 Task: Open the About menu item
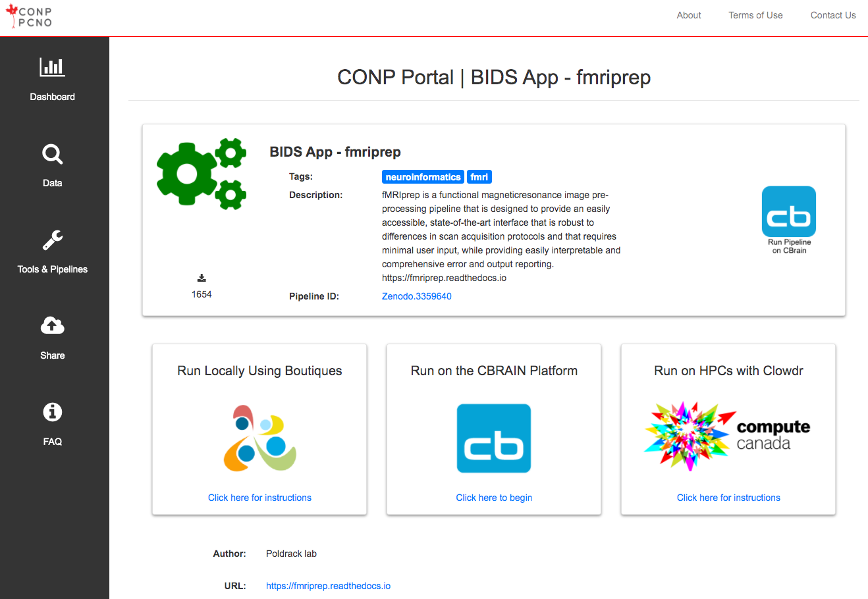[x=688, y=15]
